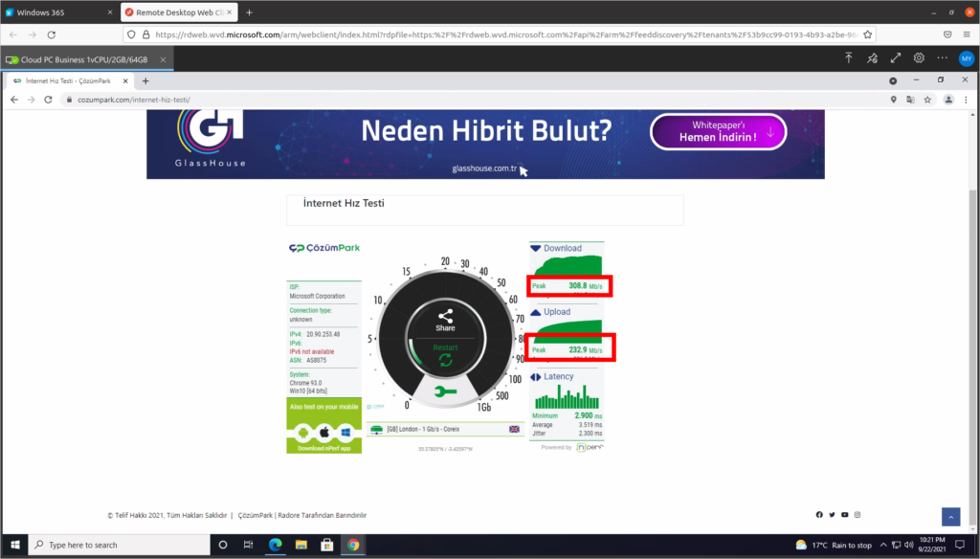
Task: Reload the cozumpark.com page in Chrome
Action: [x=48, y=100]
